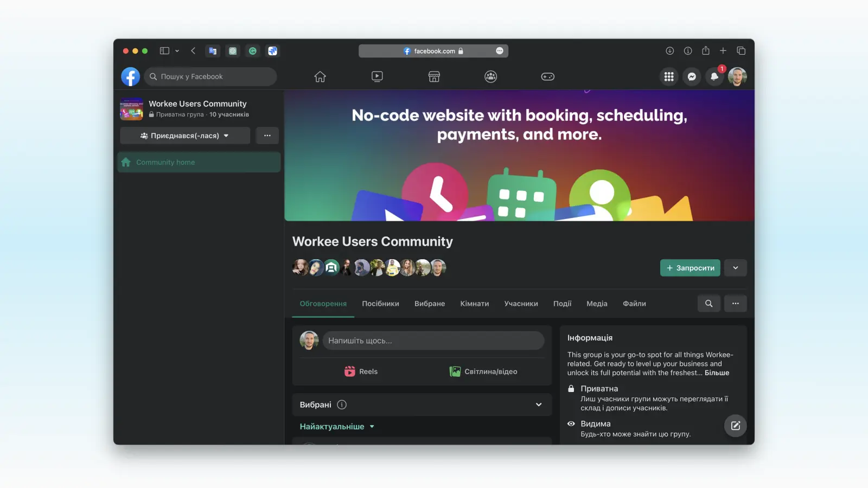The height and width of the screenshot is (488, 868).
Task: Open the new message compose floating button
Action: point(736,426)
